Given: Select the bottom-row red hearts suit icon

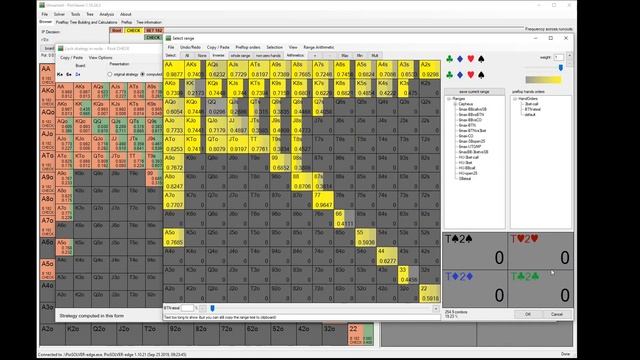Looking at the screenshot, I should [471, 75].
